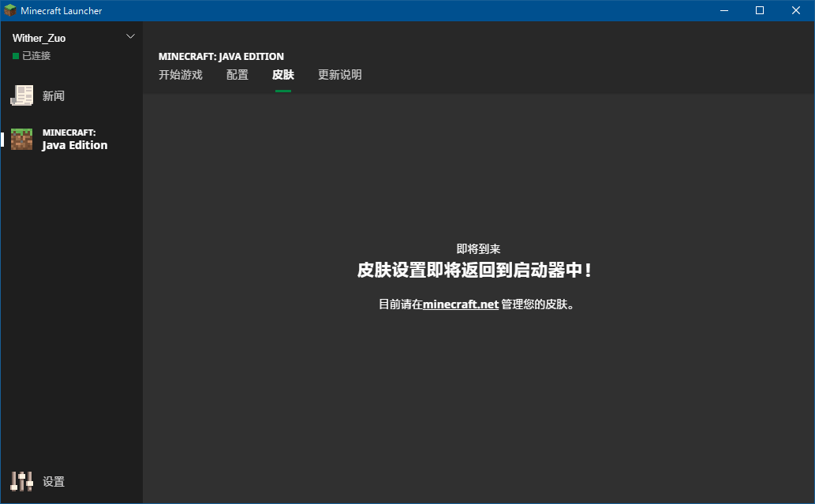Open the 更新说明 tab
Image resolution: width=815 pixels, height=504 pixels.
coord(340,75)
